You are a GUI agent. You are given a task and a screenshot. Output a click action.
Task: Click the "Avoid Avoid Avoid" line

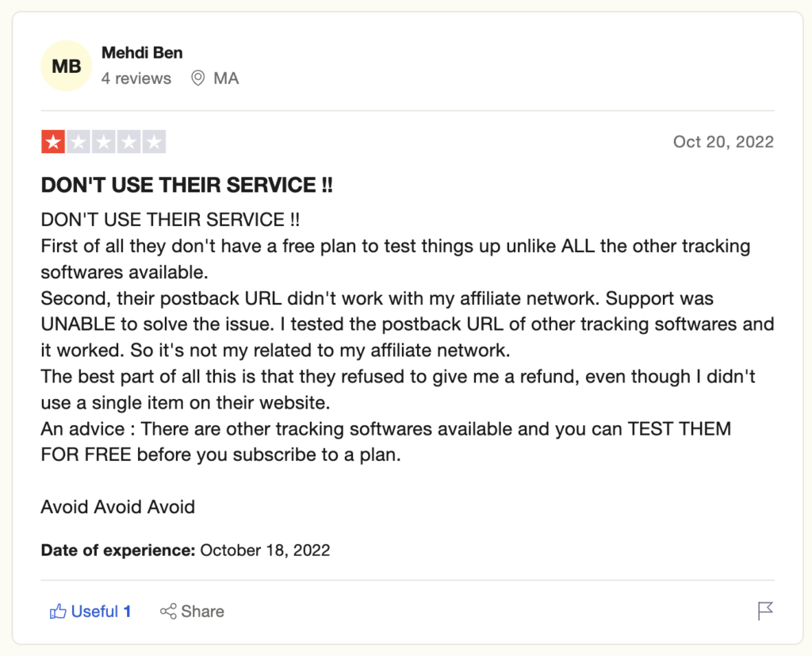pos(118,507)
